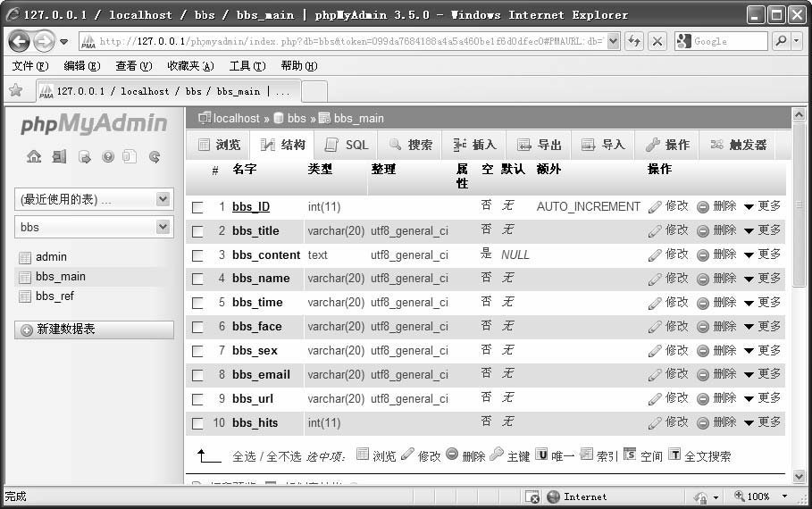The width and height of the screenshot is (812, 509).
Task: Click the primary key icon in footer actions
Action: (496, 455)
